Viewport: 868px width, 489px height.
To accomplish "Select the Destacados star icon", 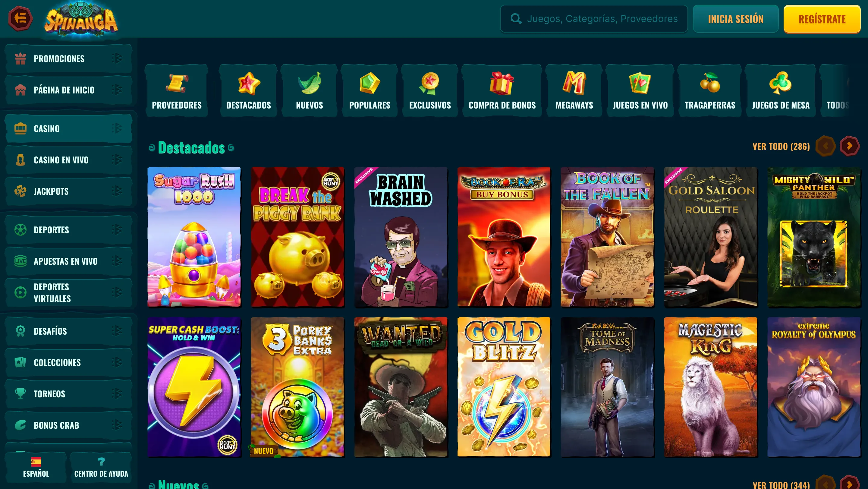I will 249,83.
